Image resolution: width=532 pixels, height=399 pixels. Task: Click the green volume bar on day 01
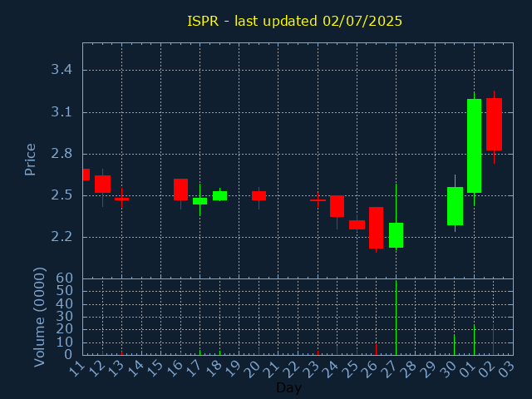pos(474,340)
